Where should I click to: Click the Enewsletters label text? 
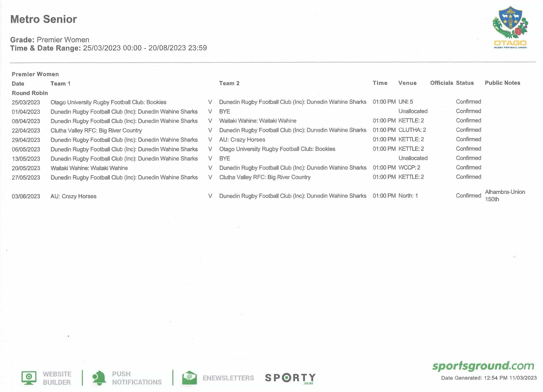click(228, 378)
